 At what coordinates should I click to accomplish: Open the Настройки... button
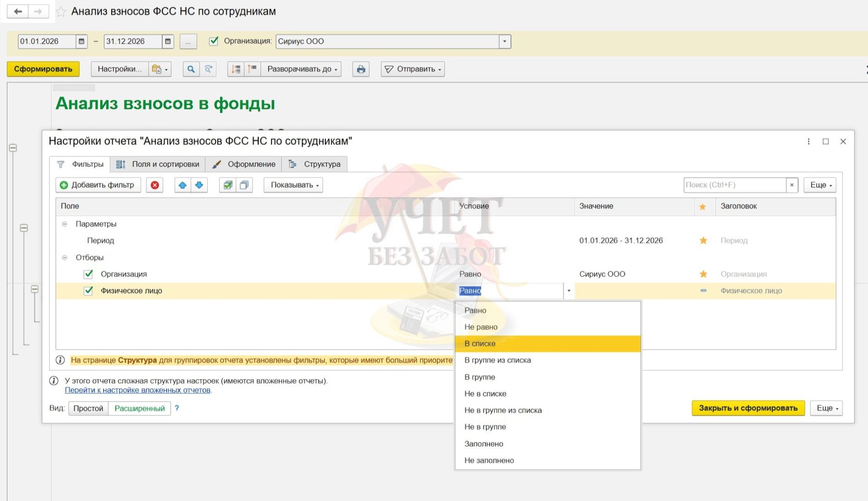120,69
